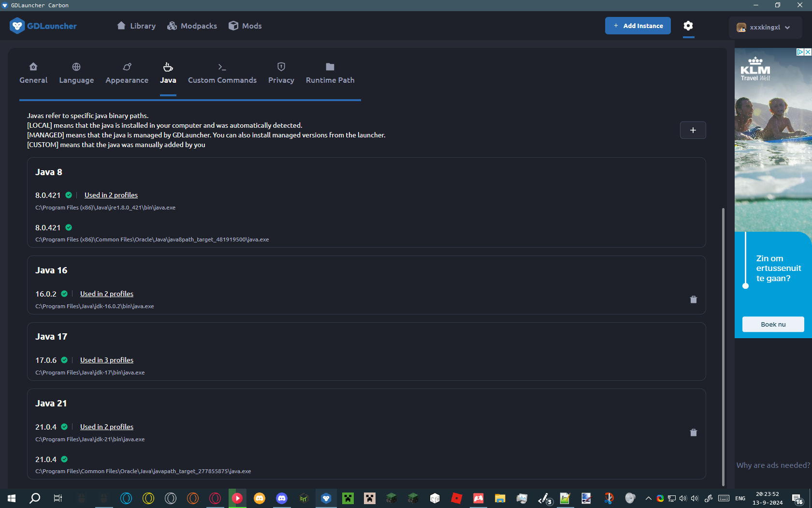Viewport: 812px width, 508px height.
Task: Click the checkmark beside java8path 8.0.421
Action: (69, 227)
